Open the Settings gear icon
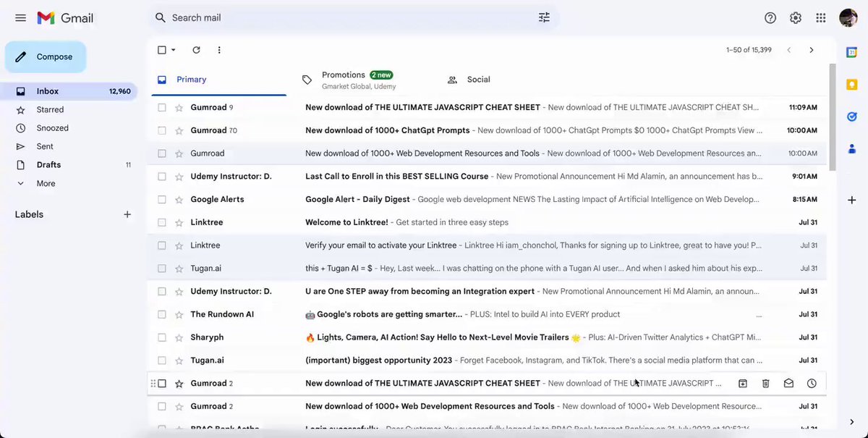The image size is (868, 438). coord(796,18)
